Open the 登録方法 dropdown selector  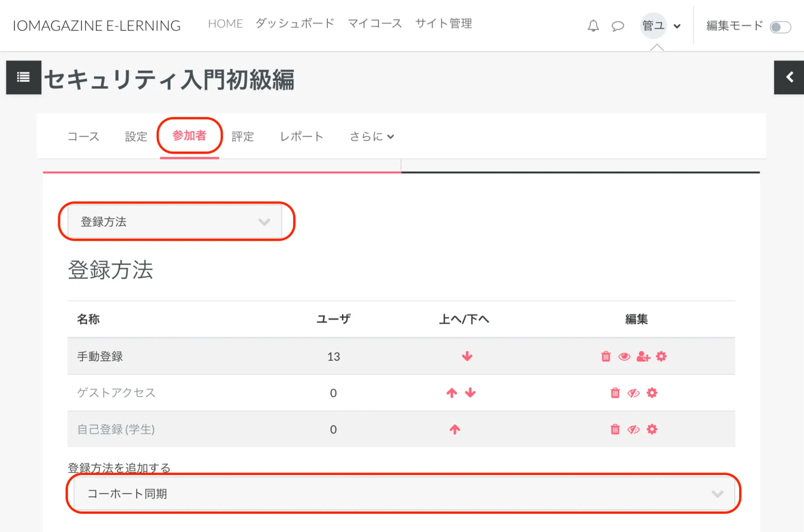point(175,222)
